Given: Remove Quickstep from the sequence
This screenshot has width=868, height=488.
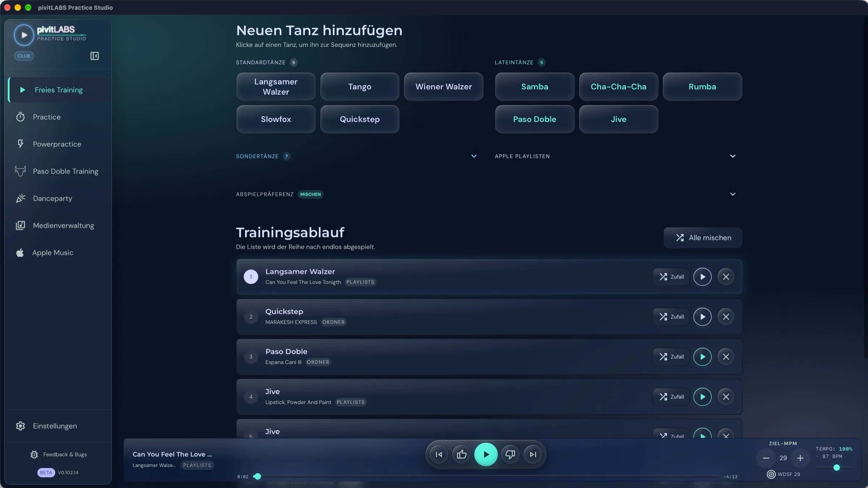Looking at the screenshot, I should 726,317.
